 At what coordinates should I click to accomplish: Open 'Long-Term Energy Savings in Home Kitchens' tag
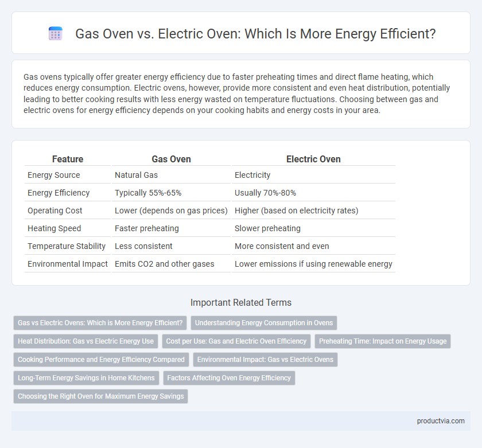tap(86, 378)
